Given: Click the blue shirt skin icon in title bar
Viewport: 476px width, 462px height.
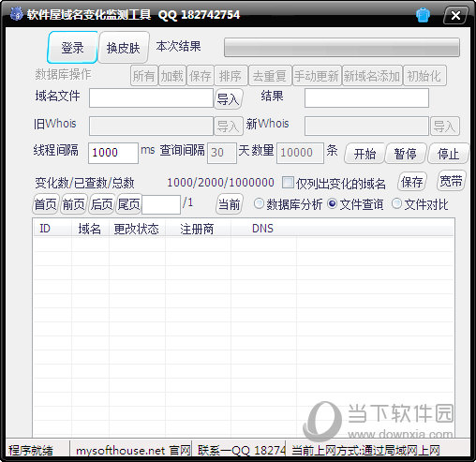Looking at the screenshot, I should 423,15.
